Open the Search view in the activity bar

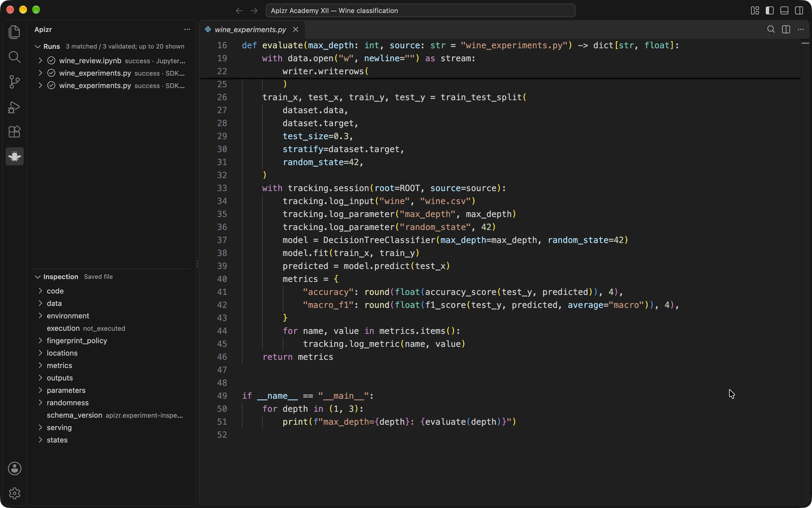click(x=14, y=57)
